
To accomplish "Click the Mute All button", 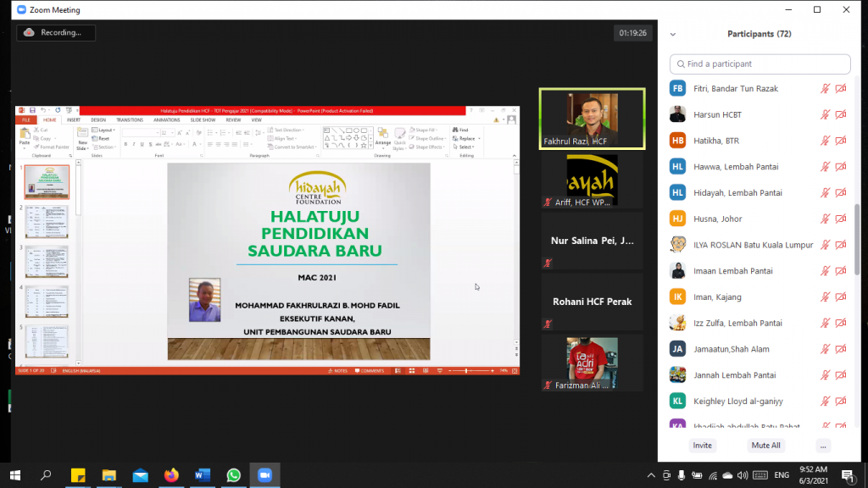I will coord(765,446).
